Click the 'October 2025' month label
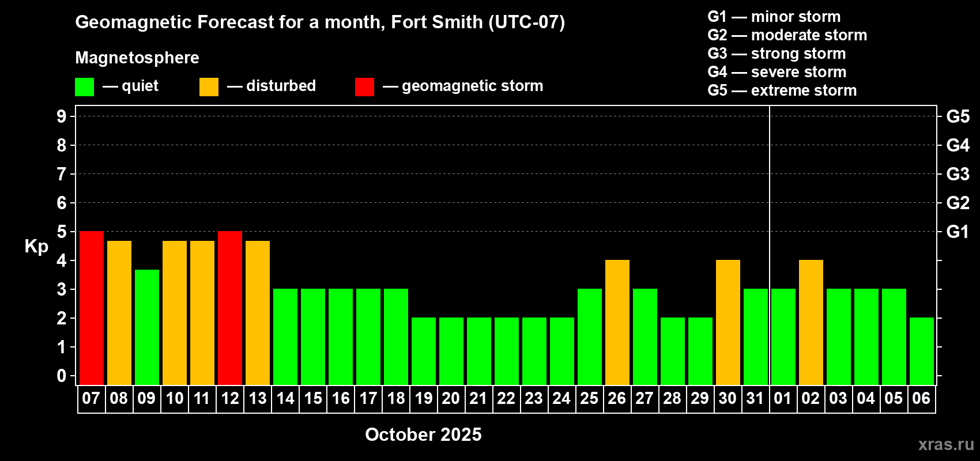The width and height of the screenshot is (980, 461). coord(424,434)
